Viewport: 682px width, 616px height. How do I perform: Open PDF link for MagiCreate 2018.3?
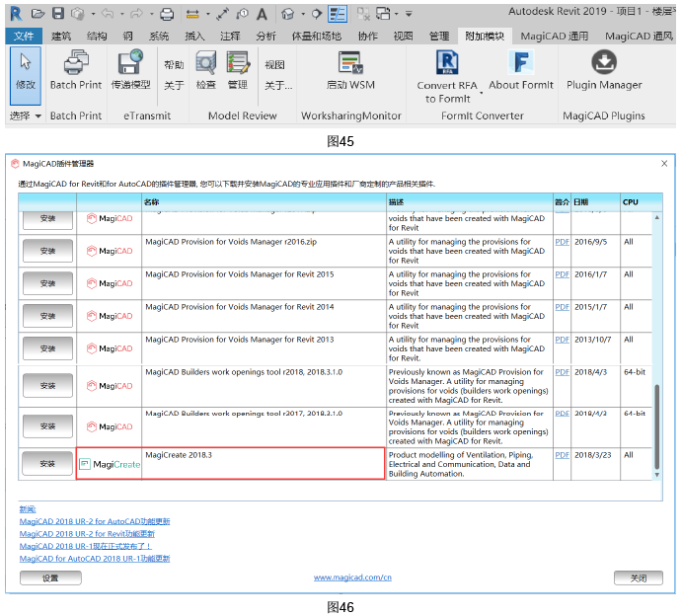tap(562, 455)
